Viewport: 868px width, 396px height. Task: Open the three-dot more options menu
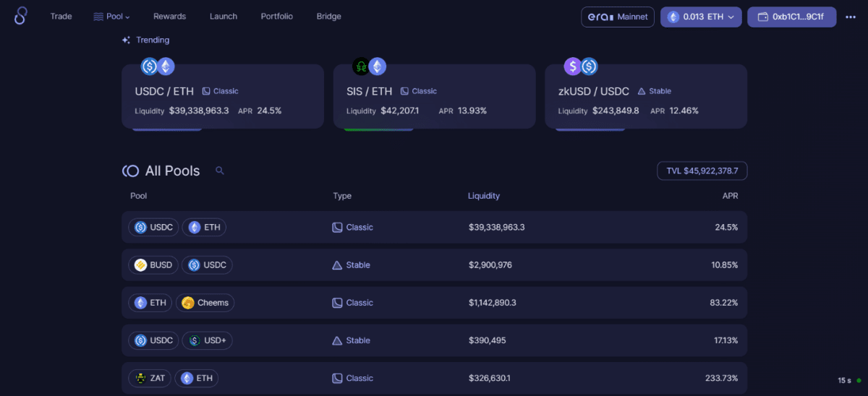pyautogui.click(x=851, y=17)
